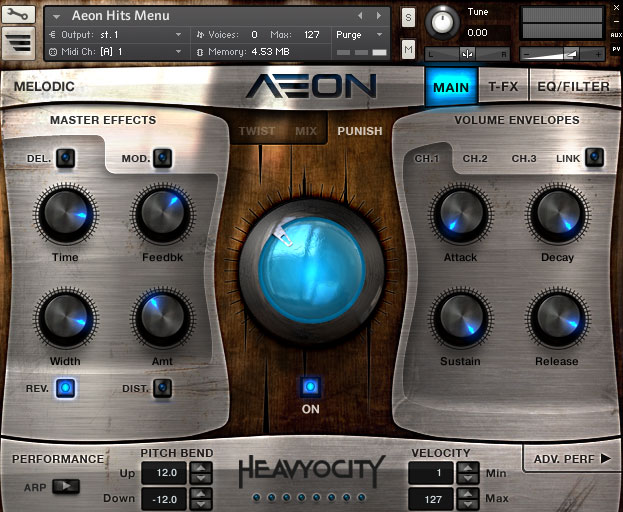Disable the REV. reverb switch
623x512 pixels.
coord(66,387)
